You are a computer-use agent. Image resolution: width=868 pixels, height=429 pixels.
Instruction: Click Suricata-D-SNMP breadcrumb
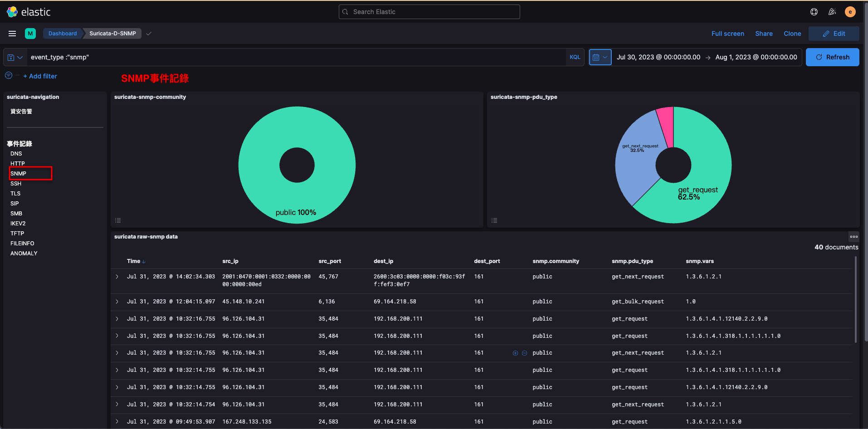pos(112,34)
